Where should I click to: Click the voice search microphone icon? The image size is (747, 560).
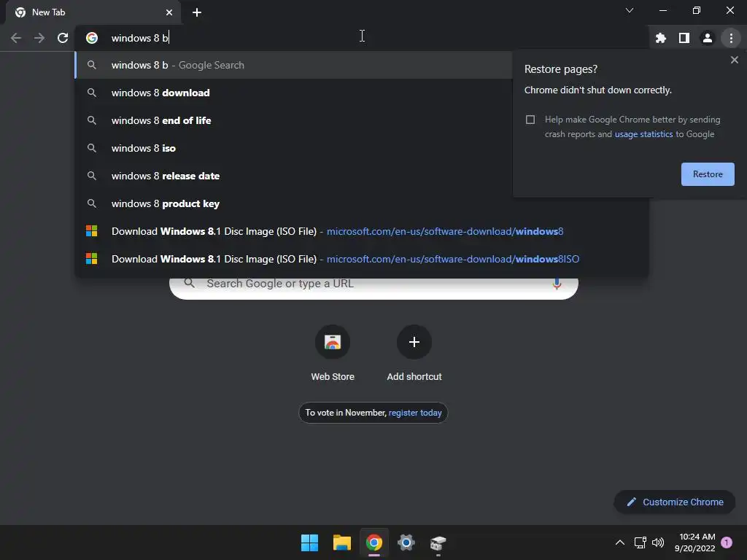coord(557,284)
